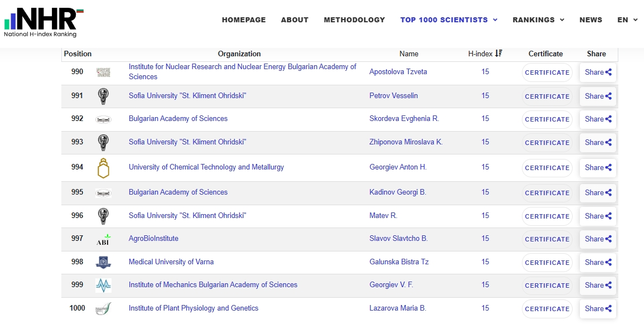Viewport: 644px width, 329px height.
Task: Click the Institute of Mechanics waveform logo
Action: pos(104,285)
